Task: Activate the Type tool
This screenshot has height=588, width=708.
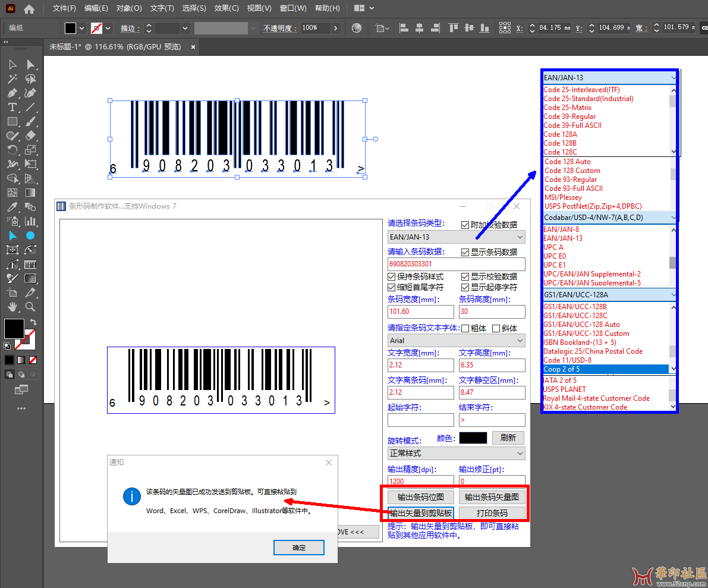Action: pos(12,108)
